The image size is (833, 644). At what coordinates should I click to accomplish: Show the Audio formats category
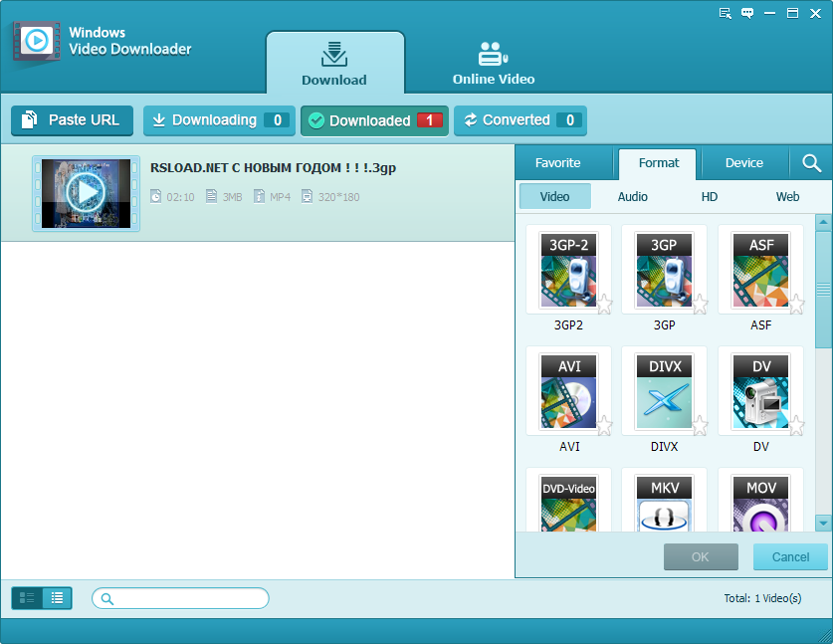pos(632,197)
